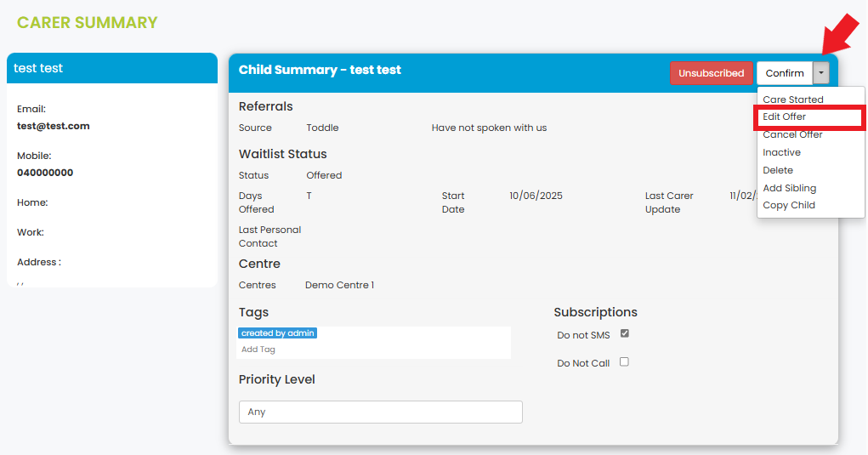This screenshot has width=868, height=455.
Task: Click the Unsubscribed button
Action: (711, 73)
